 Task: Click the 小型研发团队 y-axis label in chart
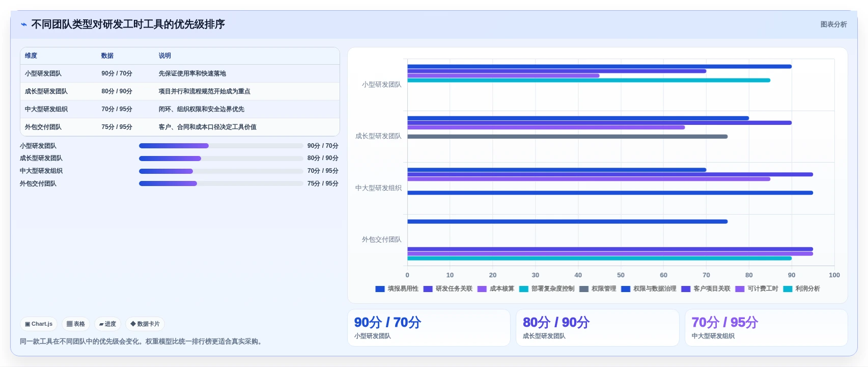(x=382, y=85)
